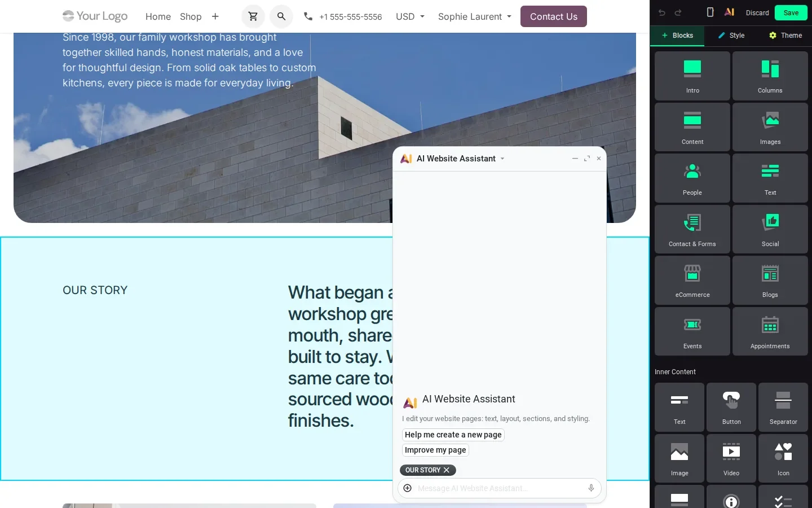This screenshot has height=508, width=812.
Task: Save the page changes
Action: (791, 12)
